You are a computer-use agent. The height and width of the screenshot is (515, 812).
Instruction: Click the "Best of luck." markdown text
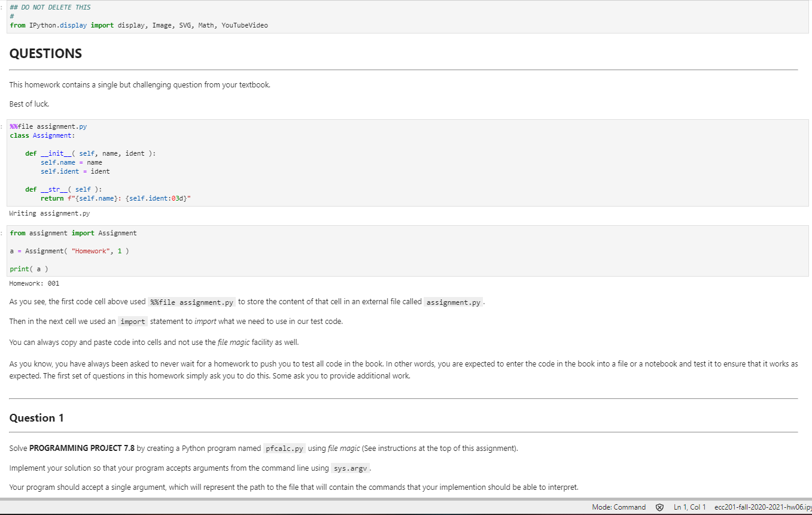[x=29, y=103]
